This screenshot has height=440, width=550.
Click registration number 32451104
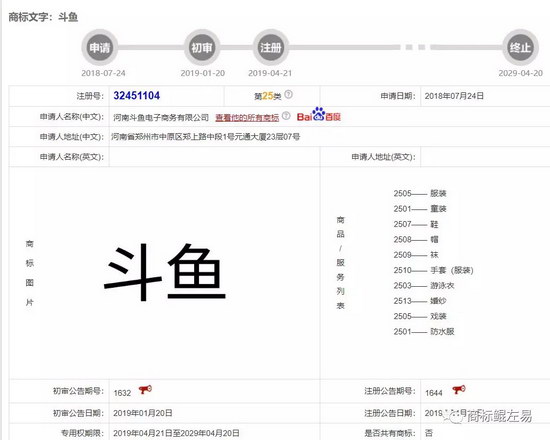coord(136,95)
